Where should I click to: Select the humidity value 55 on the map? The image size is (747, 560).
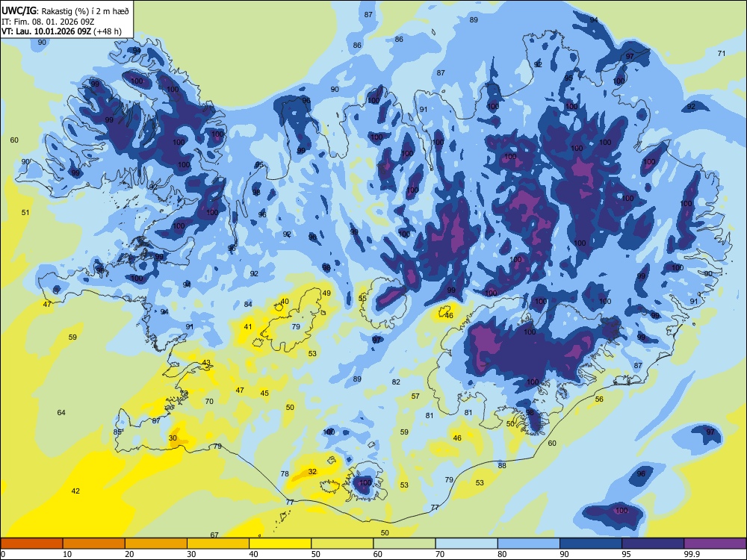point(362,299)
